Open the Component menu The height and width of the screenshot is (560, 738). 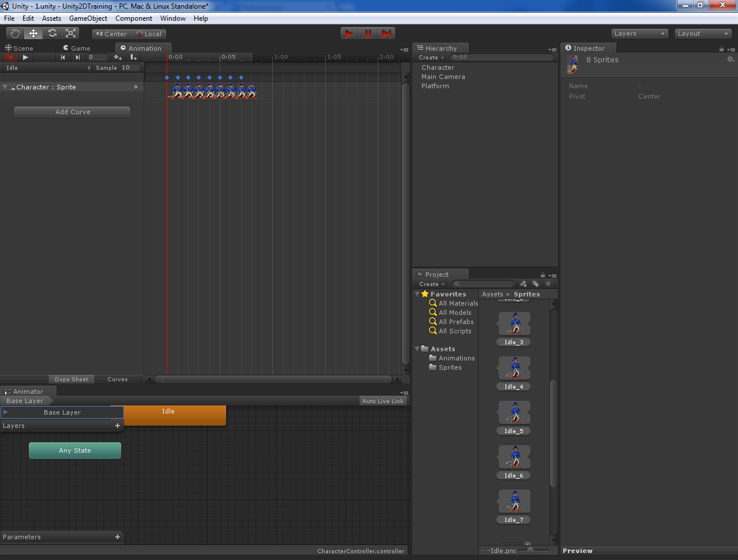(x=134, y=18)
